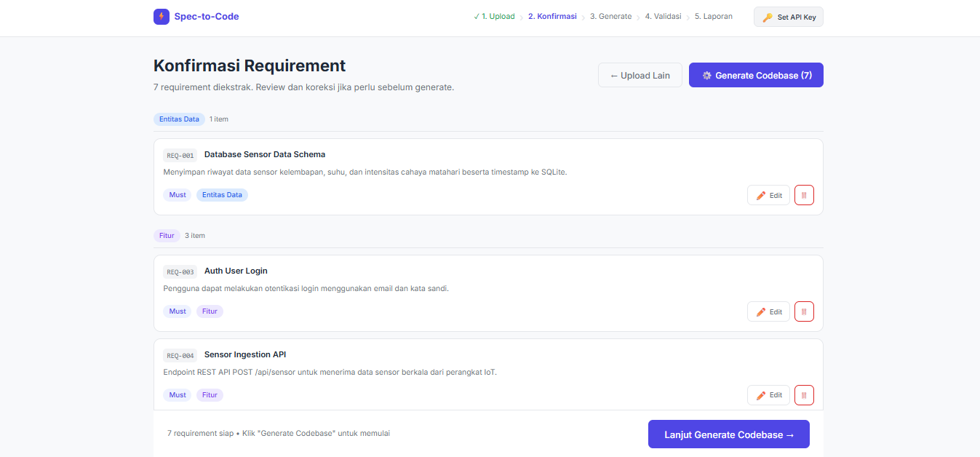Click the Upload Lain back button
The width and height of the screenshot is (980, 457).
coord(640,75)
